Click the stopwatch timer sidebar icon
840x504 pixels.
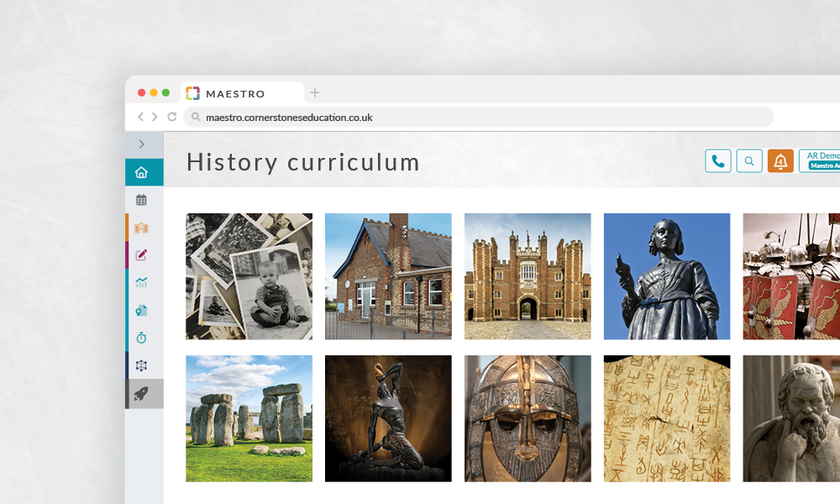pyautogui.click(x=141, y=338)
